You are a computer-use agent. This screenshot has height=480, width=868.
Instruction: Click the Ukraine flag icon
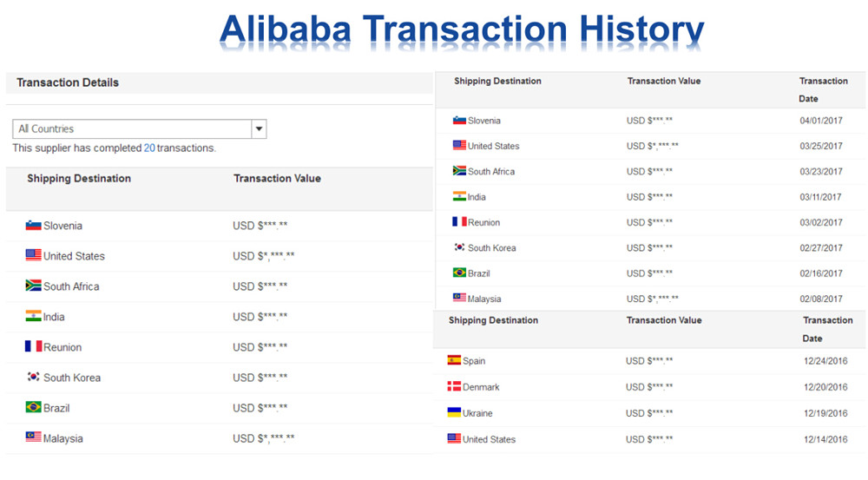tap(454, 412)
